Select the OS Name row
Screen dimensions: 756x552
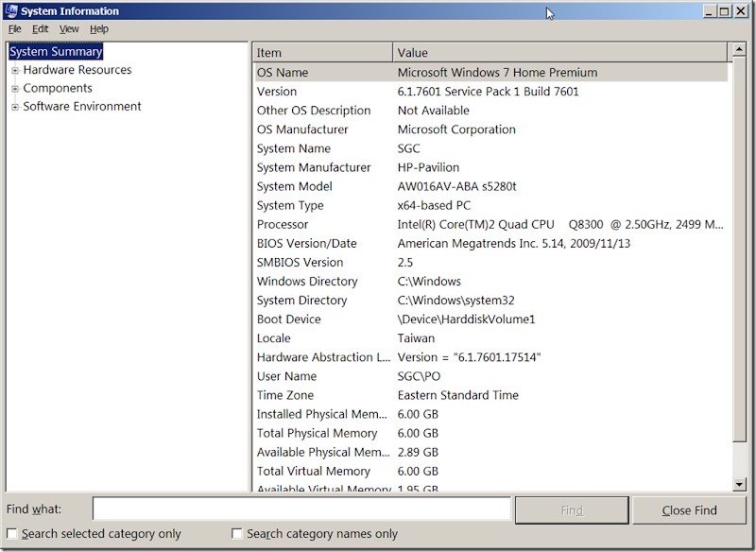tap(490, 73)
